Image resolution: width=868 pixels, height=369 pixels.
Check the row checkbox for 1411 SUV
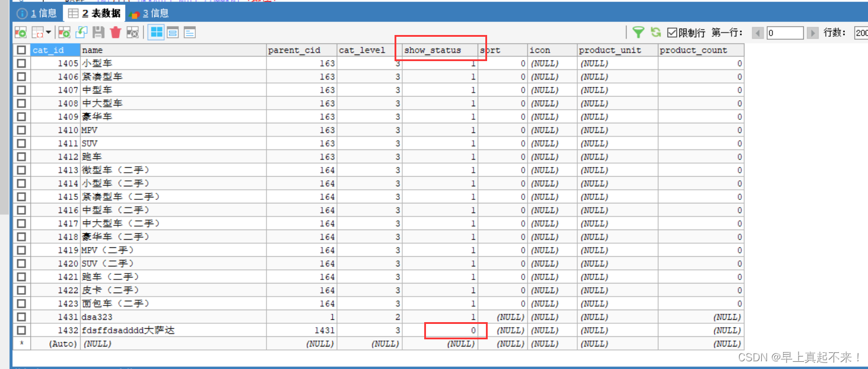(x=21, y=144)
